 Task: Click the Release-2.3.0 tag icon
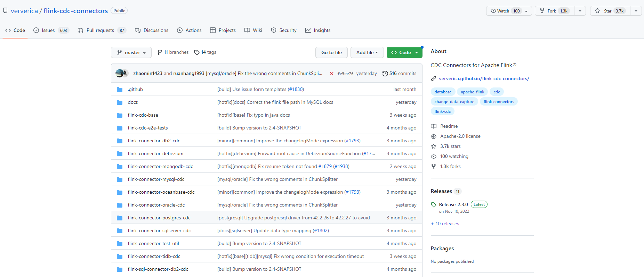[x=434, y=205]
